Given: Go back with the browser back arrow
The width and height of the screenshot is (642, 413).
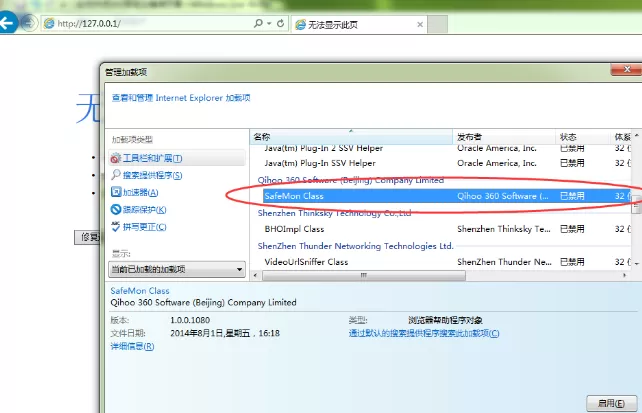Looking at the screenshot, I should (x=7, y=23).
